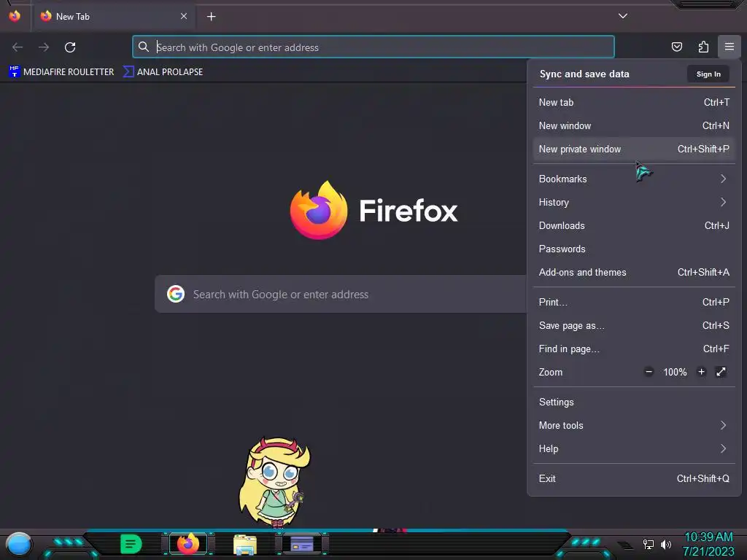Expand the History submenu
Image resolution: width=747 pixels, height=560 pixels.
tap(634, 203)
